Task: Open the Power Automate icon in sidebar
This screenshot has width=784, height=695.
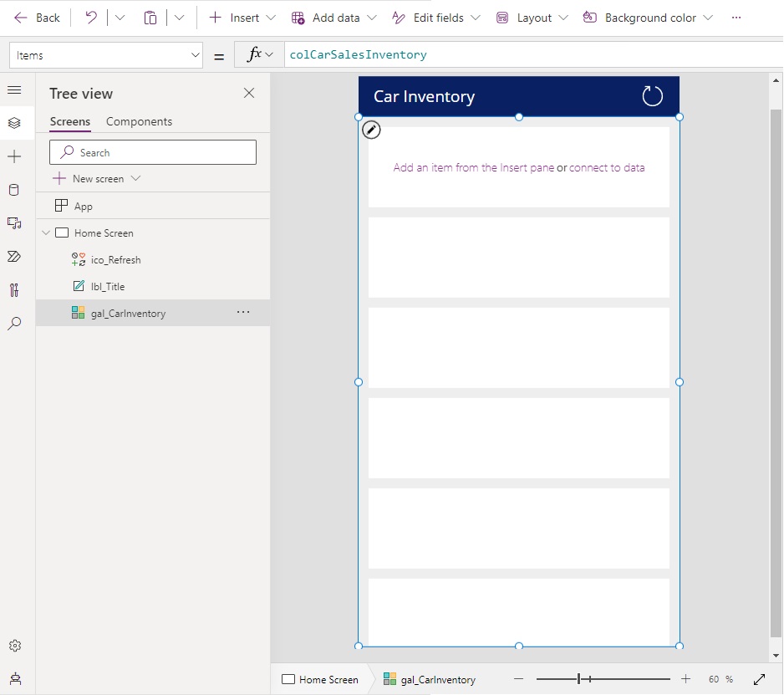Action: pyautogui.click(x=14, y=257)
